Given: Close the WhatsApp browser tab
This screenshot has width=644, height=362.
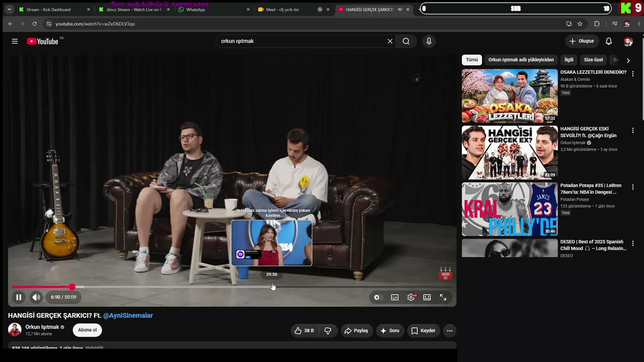Looking at the screenshot, I should [248, 10].
